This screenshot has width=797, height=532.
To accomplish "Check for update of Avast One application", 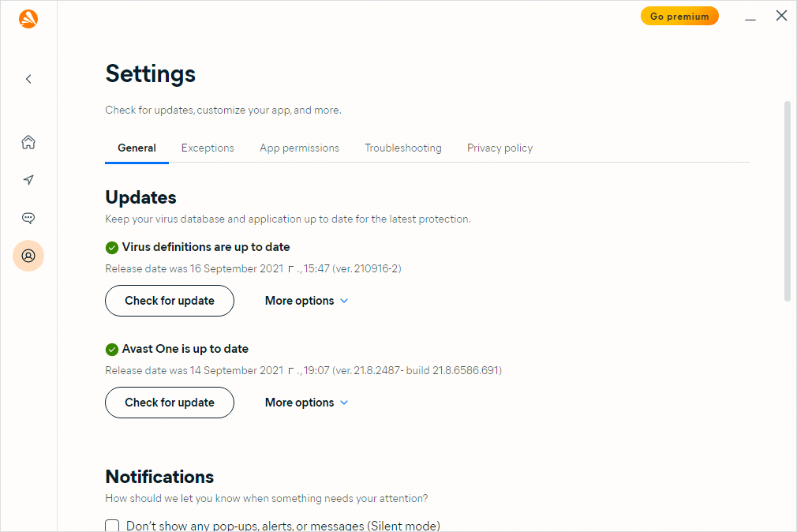I will (170, 403).
